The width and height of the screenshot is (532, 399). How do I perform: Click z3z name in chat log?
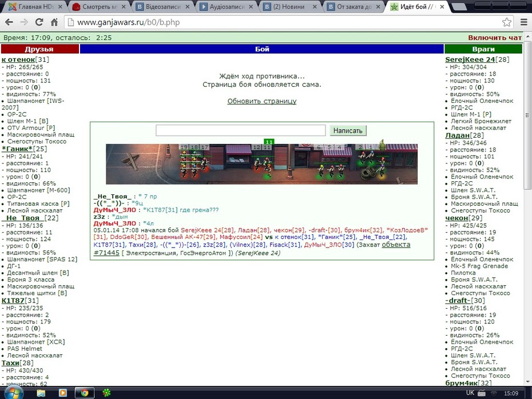click(x=99, y=217)
